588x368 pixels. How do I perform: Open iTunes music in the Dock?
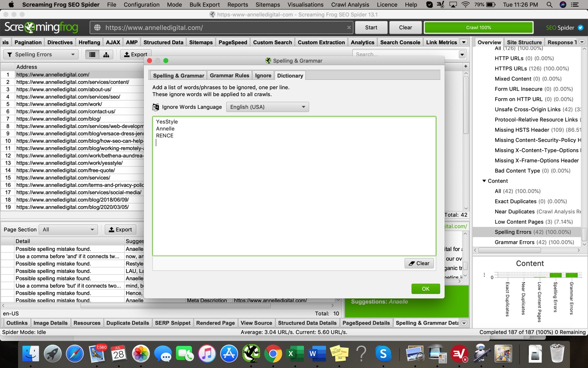click(x=207, y=354)
